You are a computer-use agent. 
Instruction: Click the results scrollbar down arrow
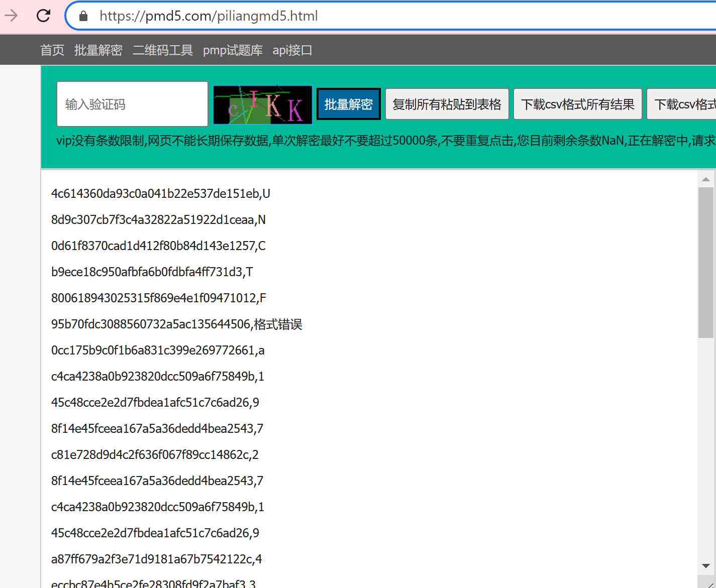pos(705,565)
